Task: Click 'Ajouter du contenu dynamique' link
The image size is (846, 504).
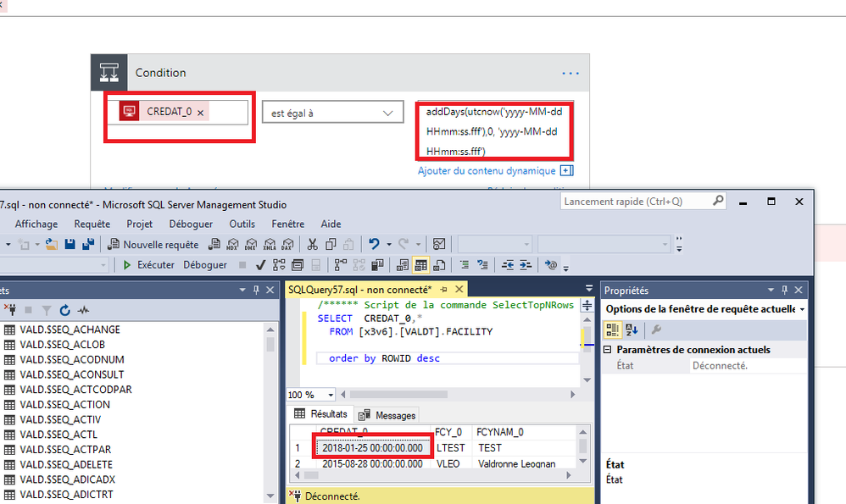Action: pyautogui.click(x=487, y=171)
